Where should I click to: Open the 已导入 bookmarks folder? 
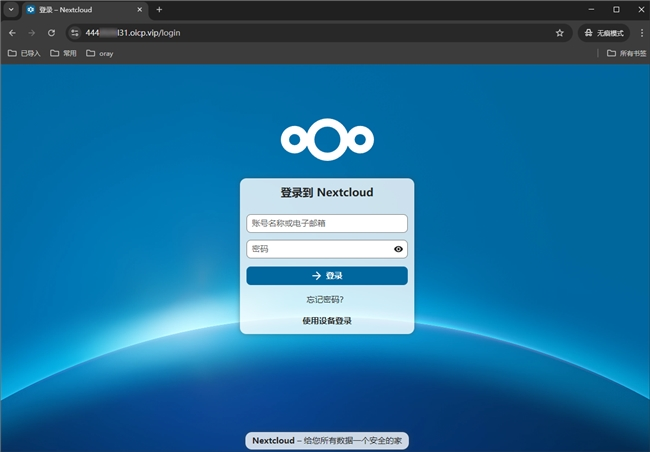point(25,53)
